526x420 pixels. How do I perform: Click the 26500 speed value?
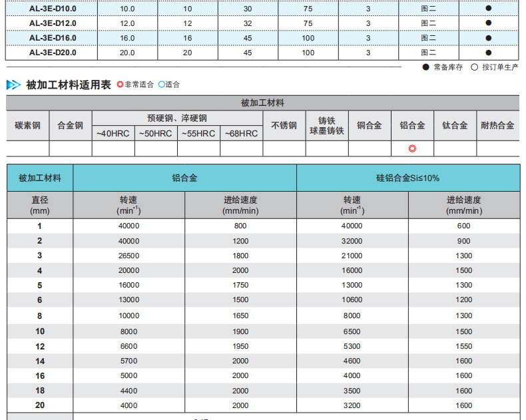129,256
